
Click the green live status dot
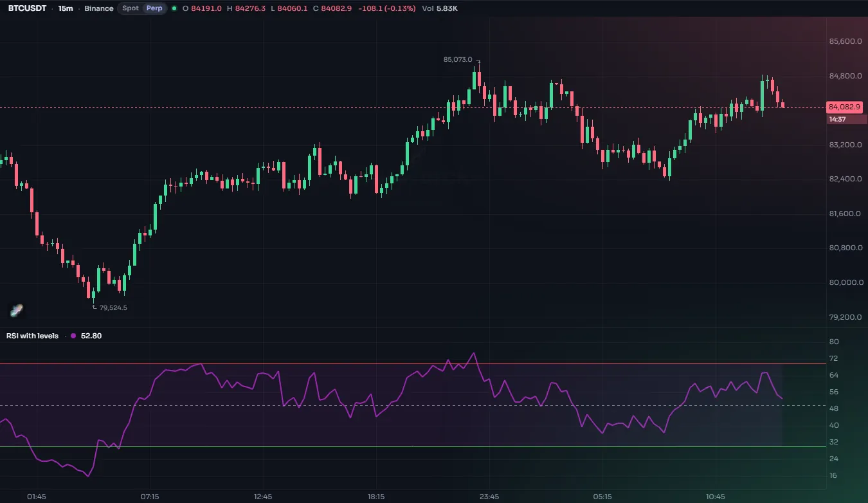(174, 8)
